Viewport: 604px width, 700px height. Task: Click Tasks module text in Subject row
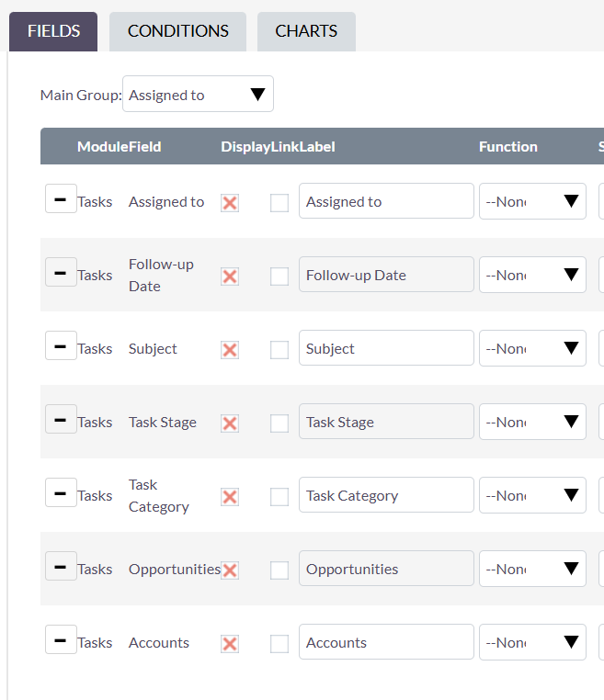(95, 349)
